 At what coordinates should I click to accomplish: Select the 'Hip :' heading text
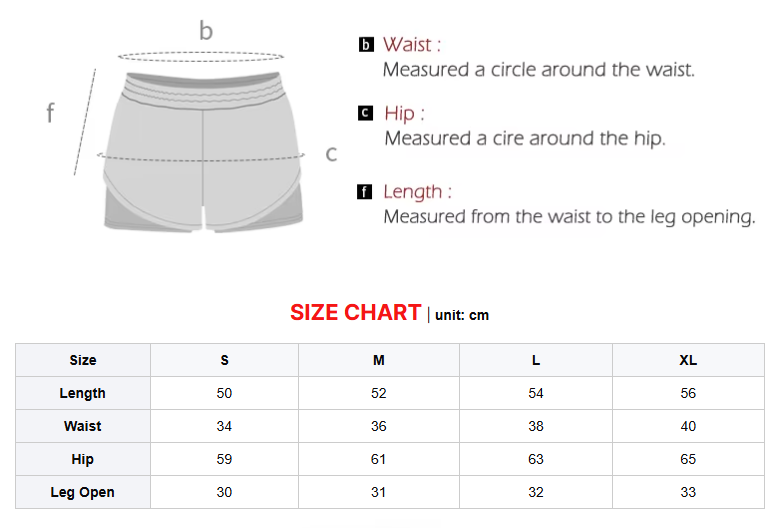pyautogui.click(x=405, y=114)
